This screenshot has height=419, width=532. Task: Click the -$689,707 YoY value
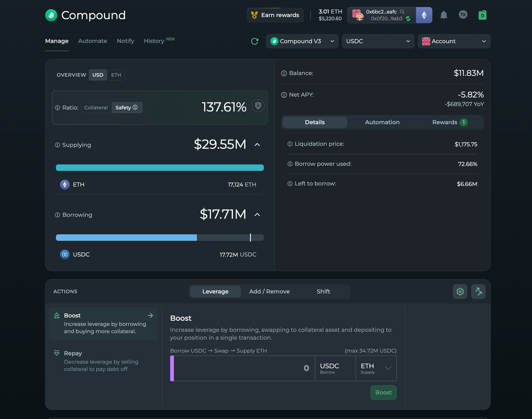click(x=464, y=104)
